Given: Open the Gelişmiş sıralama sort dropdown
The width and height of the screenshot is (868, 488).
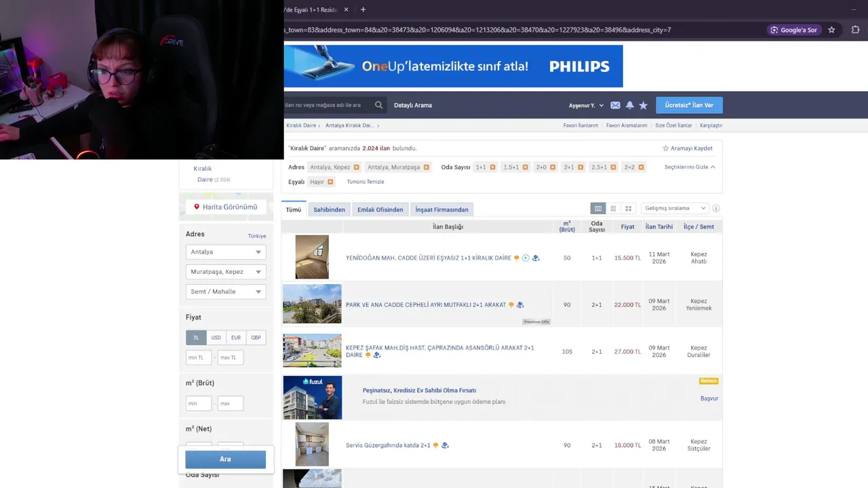Looking at the screenshot, I should [x=675, y=209].
